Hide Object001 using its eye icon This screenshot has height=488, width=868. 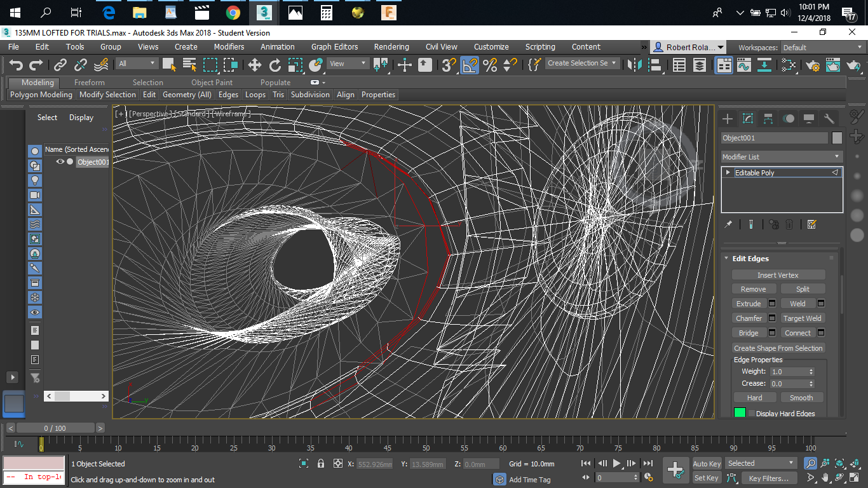(60, 161)
